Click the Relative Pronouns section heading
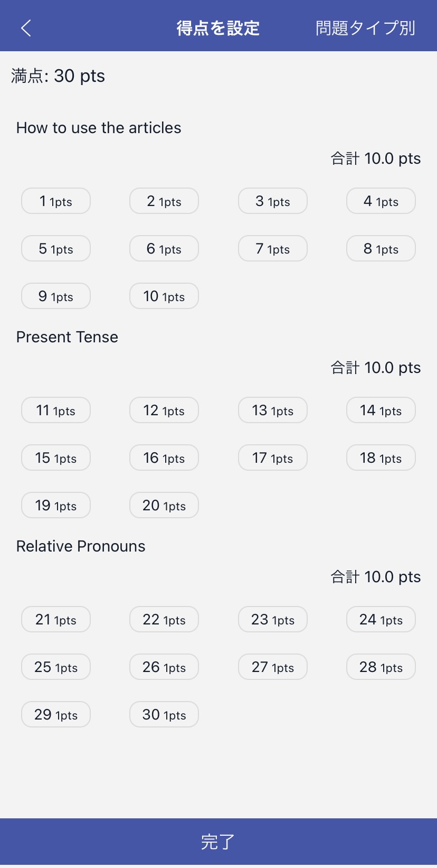The width and height of the screenshot is (437, 868). tap(81, 546)
